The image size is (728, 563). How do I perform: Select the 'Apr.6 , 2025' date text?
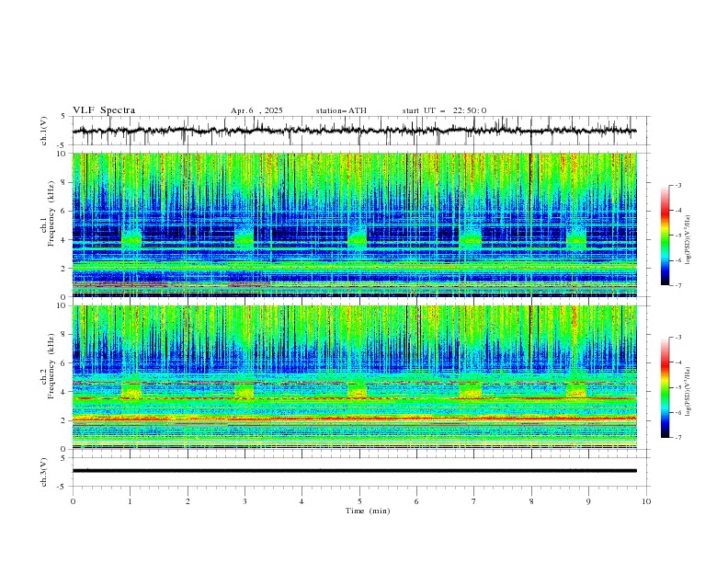click(x=256, y=110)
